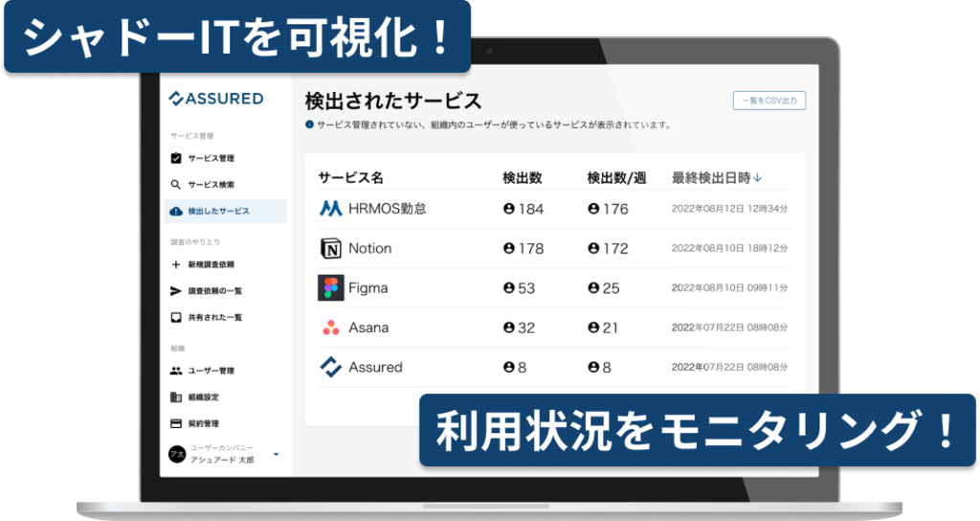The image size is (980, 521).
Task: Open 組織設定 menu item
Action: [x=226, y=397]
